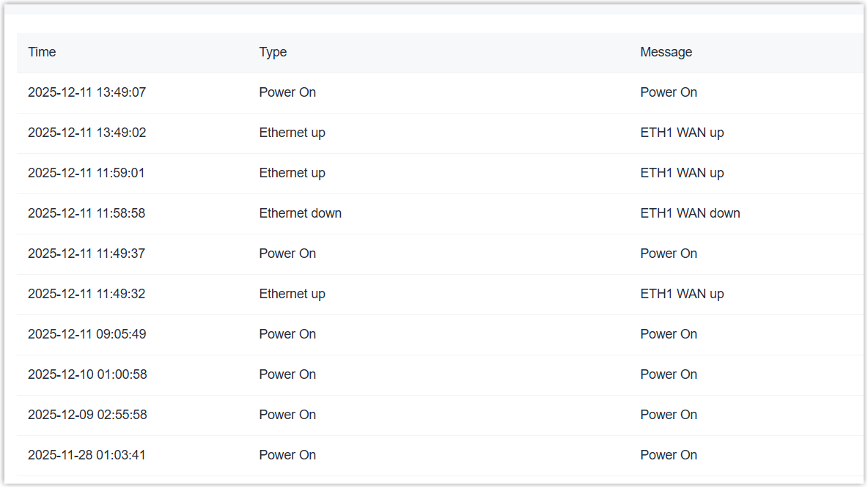Click the Time column header
The height and width of the screenshot is (488, 868).
click(x=42, y=52)
